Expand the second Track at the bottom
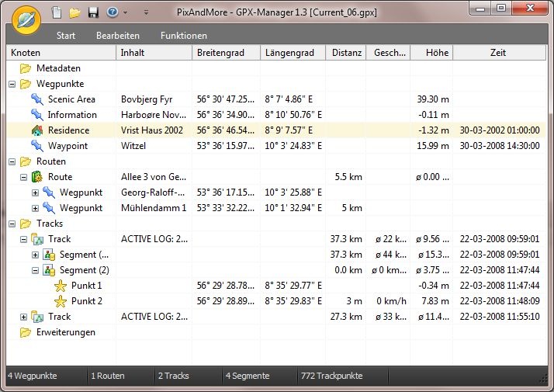The width and height of the screenshot is (554, 392). point(24,317)
